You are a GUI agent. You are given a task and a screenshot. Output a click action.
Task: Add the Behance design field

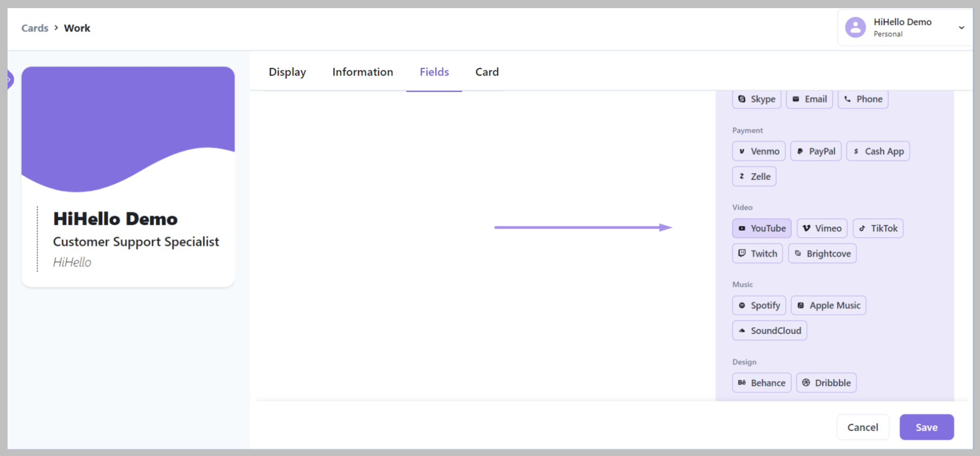762,382
